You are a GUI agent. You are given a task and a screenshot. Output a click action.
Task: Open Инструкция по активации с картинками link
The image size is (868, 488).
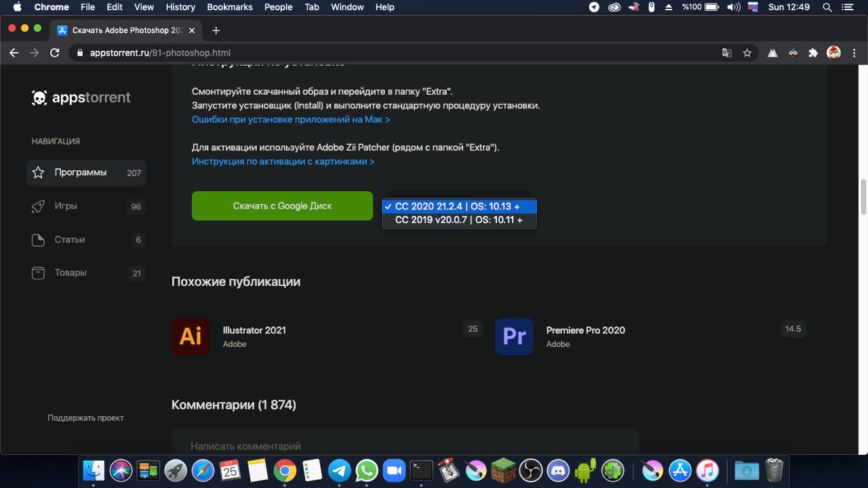pyautogui.click(x=283, y=161)
